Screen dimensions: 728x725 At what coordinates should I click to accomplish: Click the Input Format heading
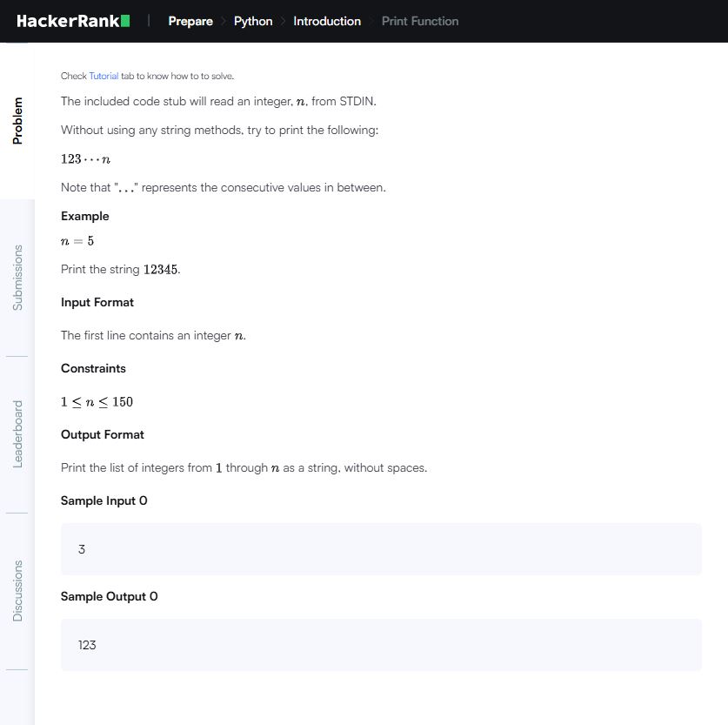coord(97,302)
